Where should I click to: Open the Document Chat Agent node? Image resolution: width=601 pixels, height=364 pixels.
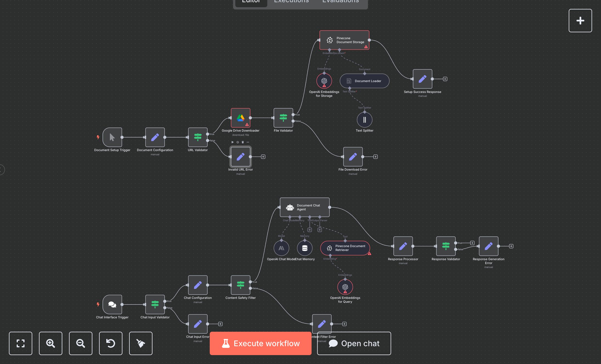click(304, 207)
